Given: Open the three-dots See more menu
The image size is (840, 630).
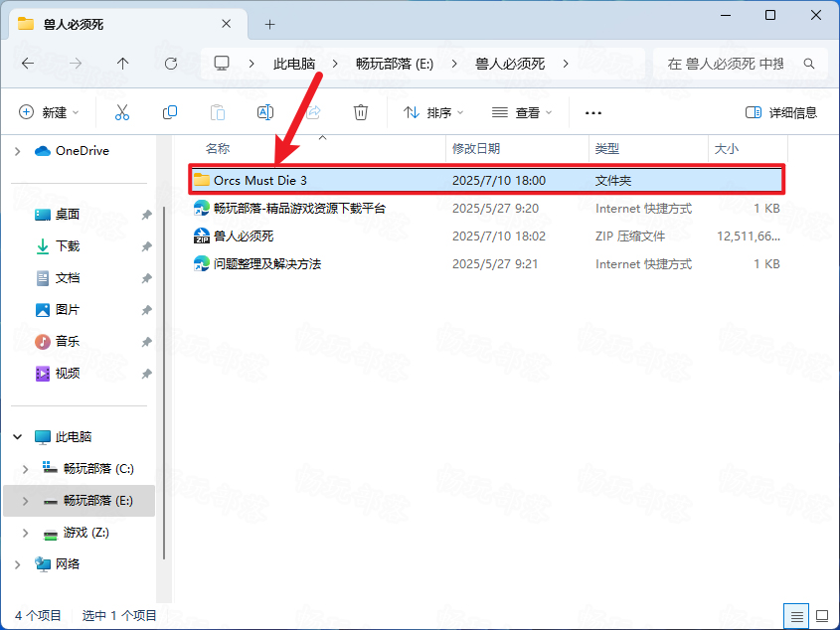Looking at the screenshot, I should coord(593,113).
